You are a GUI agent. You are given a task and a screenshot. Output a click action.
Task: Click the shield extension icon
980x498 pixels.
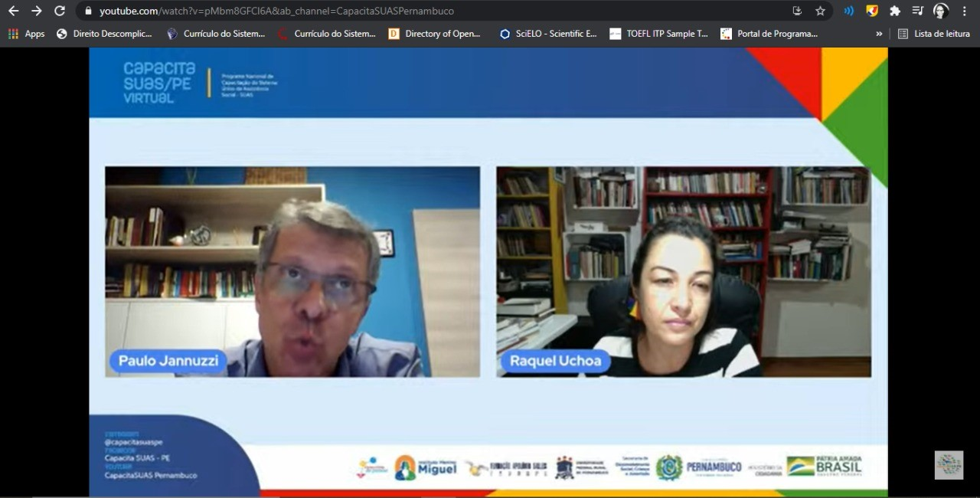click(x=872, y=11)
